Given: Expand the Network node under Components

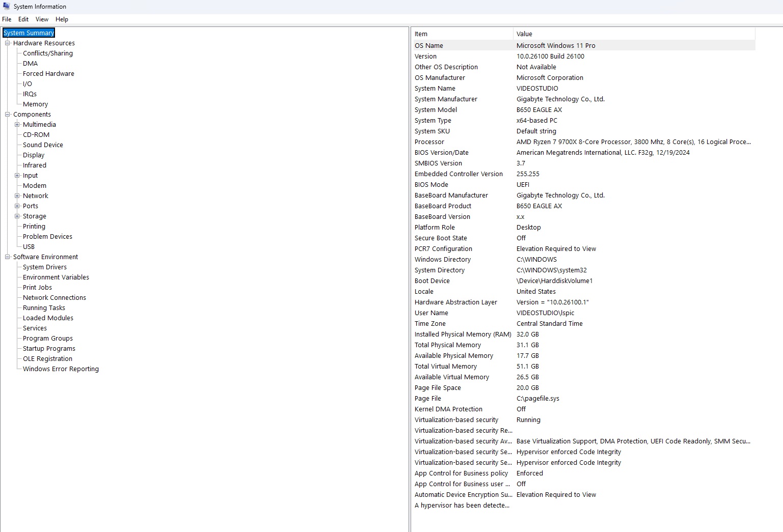Looking at the screenshot, I should click(x=17, y=196).
